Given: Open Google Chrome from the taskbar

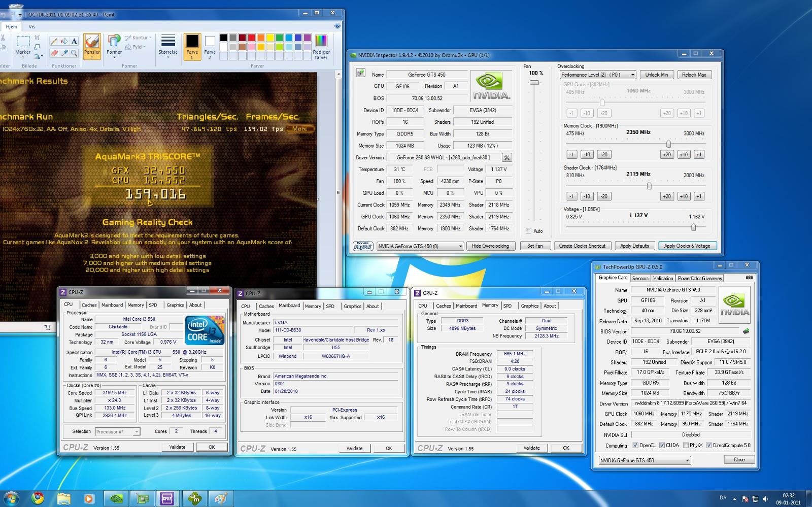Looking at the screenshot, I should (x=38, y=498).
